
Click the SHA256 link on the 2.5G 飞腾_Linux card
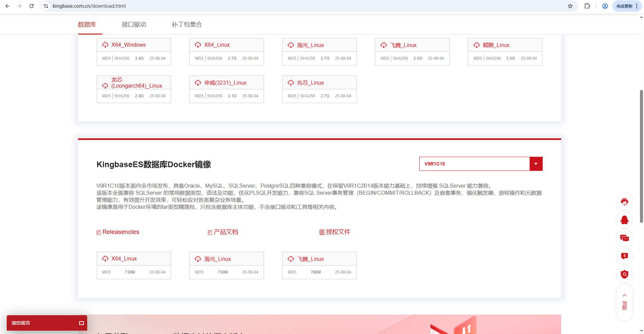(x=400, y=58)
